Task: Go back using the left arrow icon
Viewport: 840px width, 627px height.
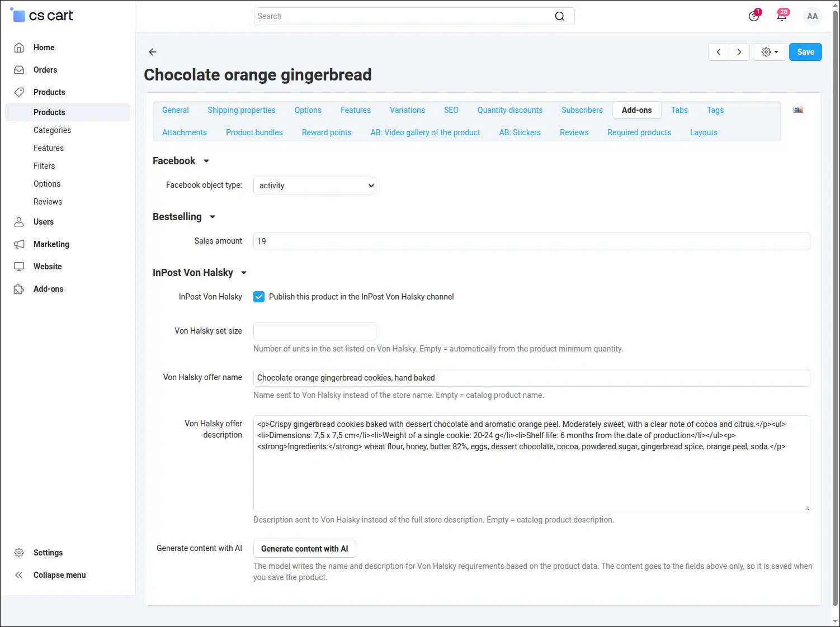Action: coord(153,52)
